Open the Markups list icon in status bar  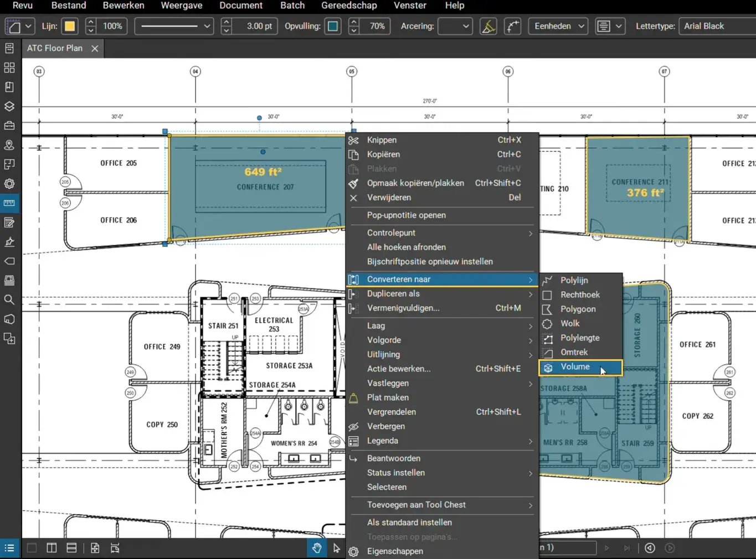(x=9, y=548)
